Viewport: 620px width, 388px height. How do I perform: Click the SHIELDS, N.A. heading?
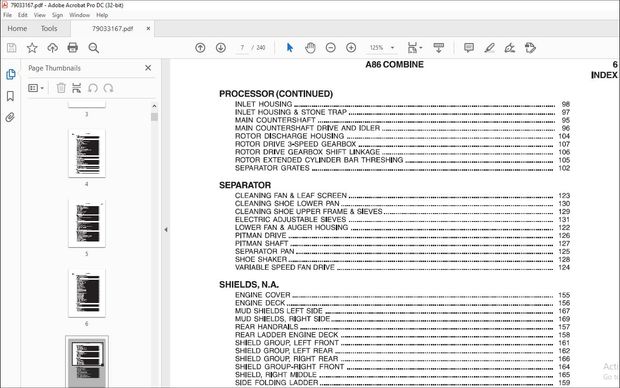(x=249, y=284)
